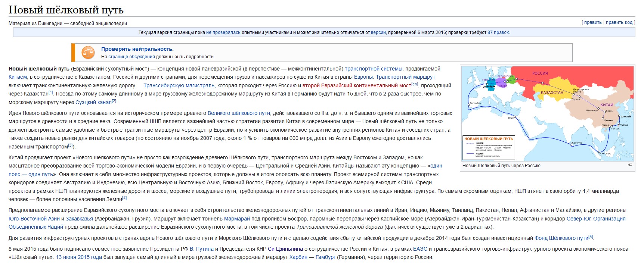Click the 'править' edit link
Image resolution: width=644 pixels, height=263 pixels.
point(593,22)
